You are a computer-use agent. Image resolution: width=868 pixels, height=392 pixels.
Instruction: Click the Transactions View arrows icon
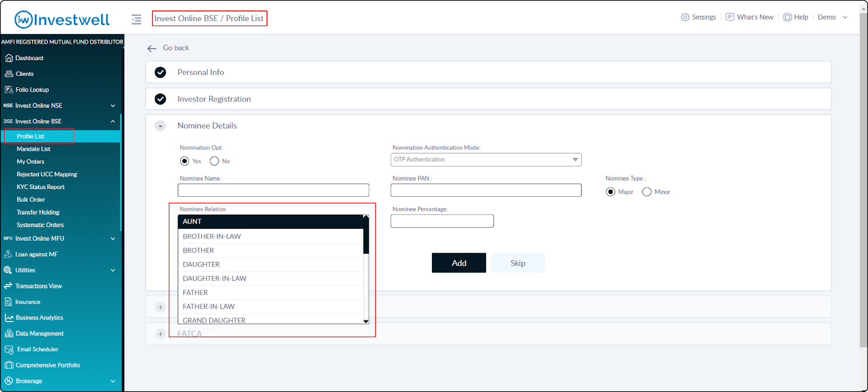tap(8, 286)
